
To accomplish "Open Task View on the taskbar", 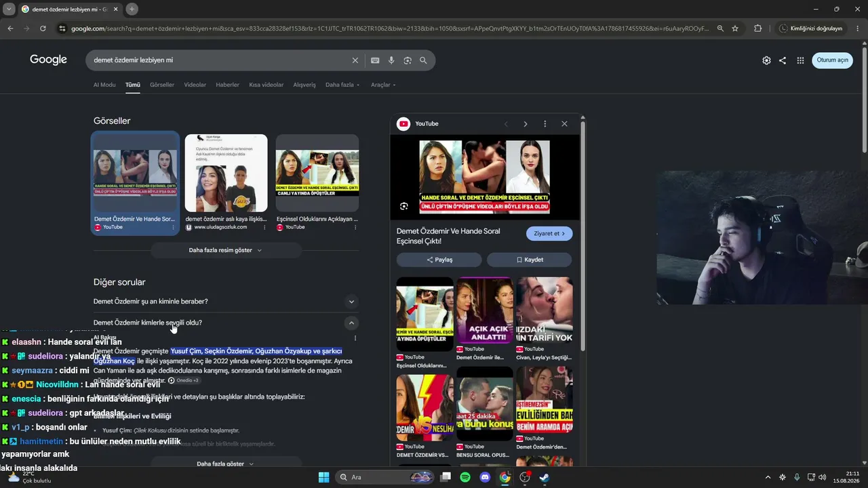I will click(446, 477).
